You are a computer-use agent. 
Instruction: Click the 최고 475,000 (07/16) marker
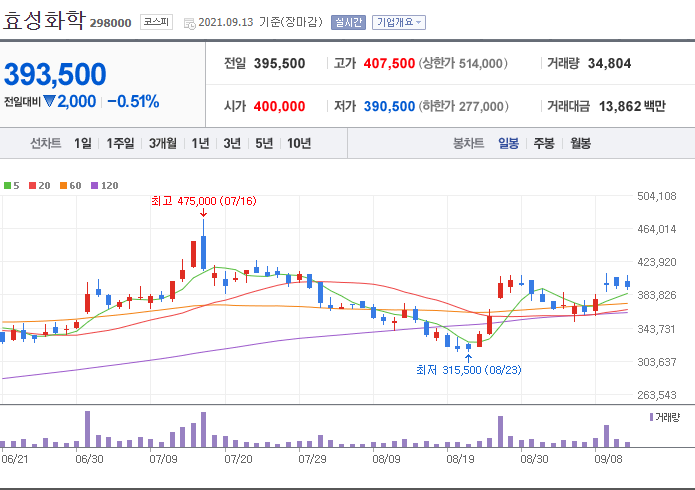coord(204,201)
